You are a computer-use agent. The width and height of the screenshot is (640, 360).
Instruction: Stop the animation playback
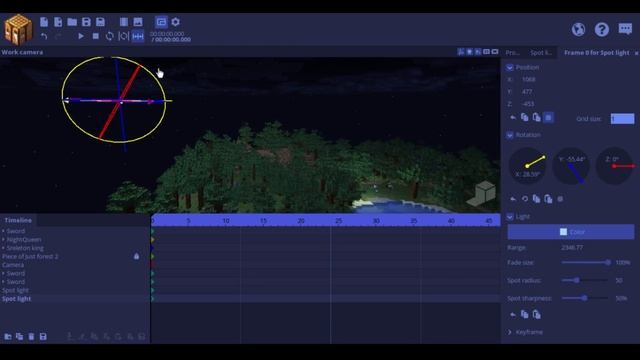[96, 36]
